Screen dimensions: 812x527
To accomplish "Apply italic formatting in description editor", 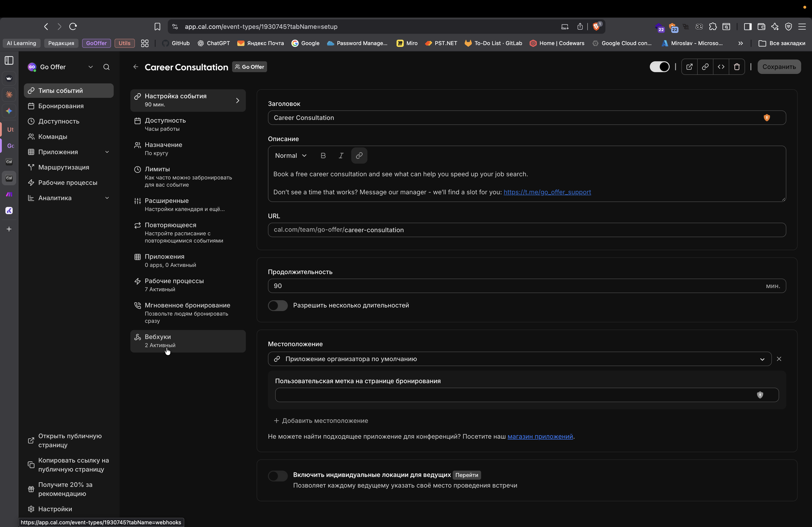I will (341, 156).
